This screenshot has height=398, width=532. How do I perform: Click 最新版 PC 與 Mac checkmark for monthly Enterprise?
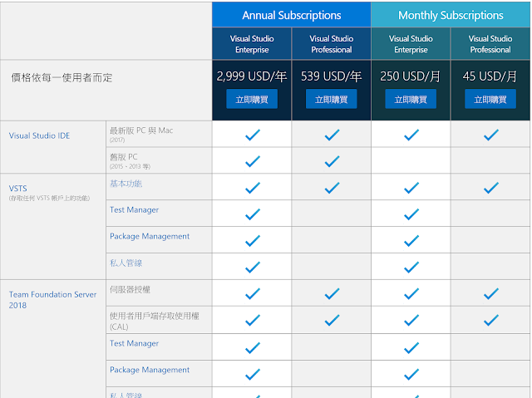coord(411,135)
